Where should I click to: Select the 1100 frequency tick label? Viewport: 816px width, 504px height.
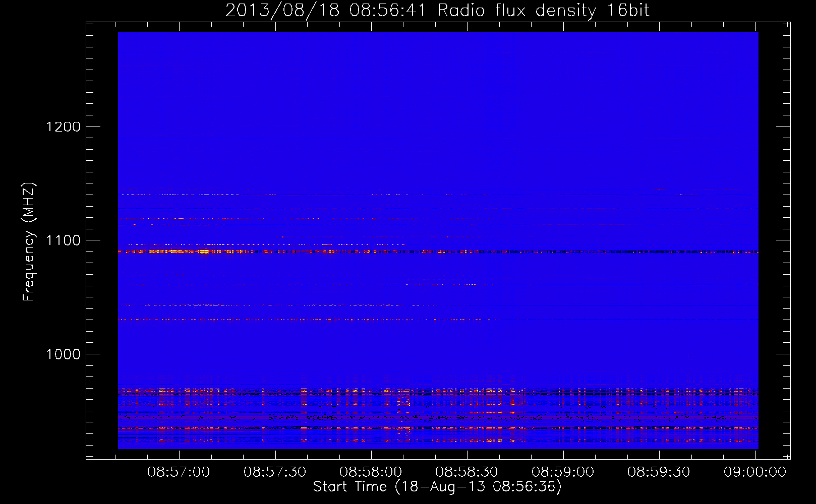click(x=64, y=240)
